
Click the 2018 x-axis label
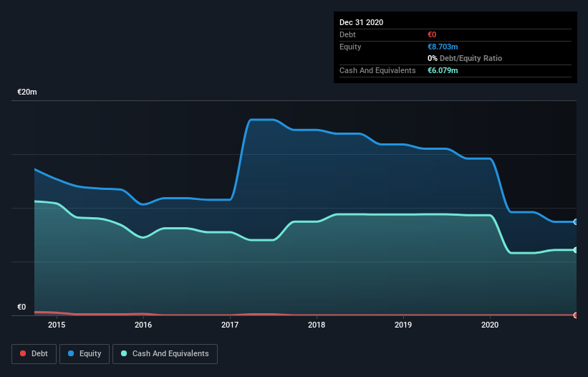pyautogui.click(x=317, y=325)
